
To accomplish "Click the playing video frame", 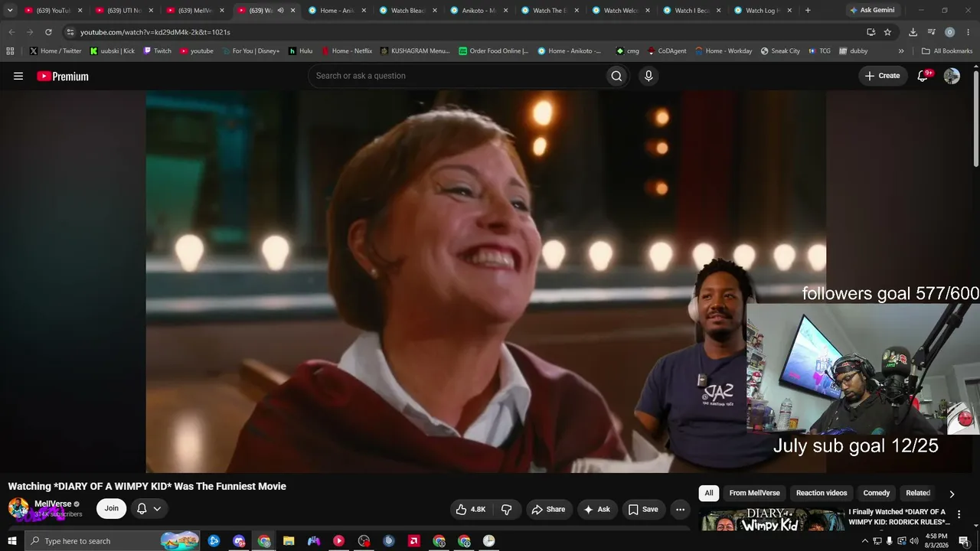I will click(485, 282).
